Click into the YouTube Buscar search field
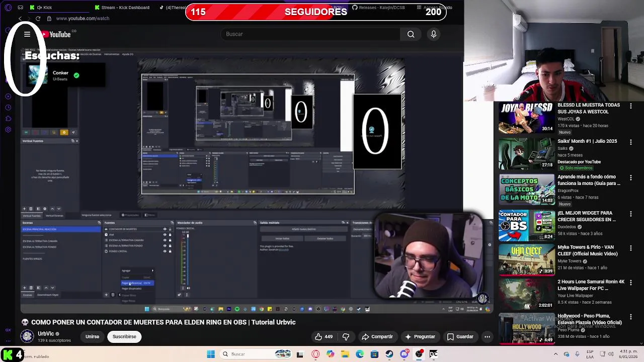This screenshot has width=644, height=362. (310, 34)
